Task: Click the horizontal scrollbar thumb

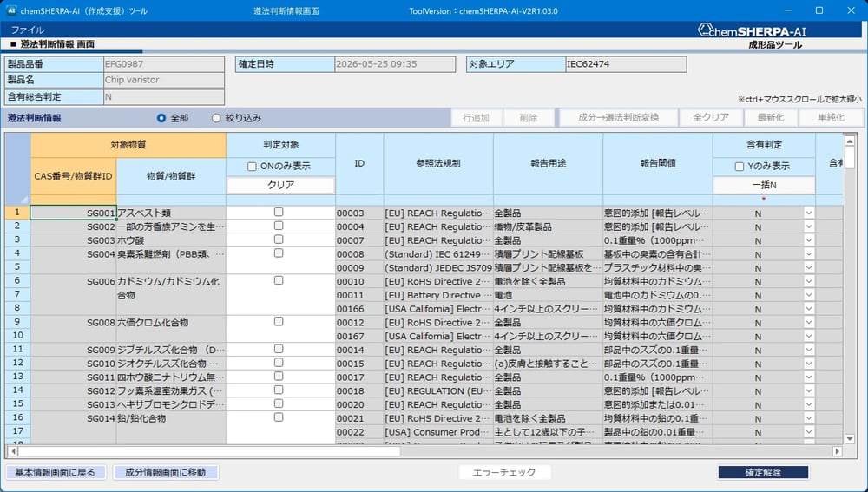Action: [x=209, y=451]
